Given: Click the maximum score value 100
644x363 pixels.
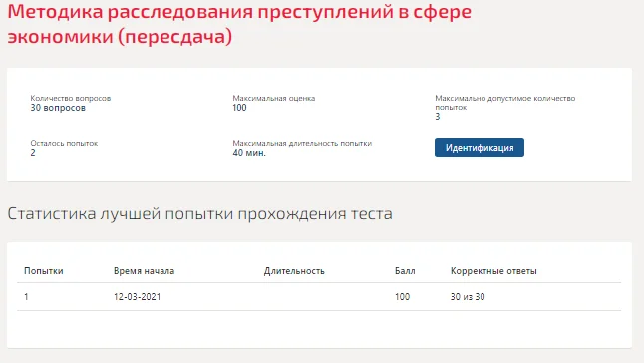Looking at the screenshot, I should coord(239,108).
